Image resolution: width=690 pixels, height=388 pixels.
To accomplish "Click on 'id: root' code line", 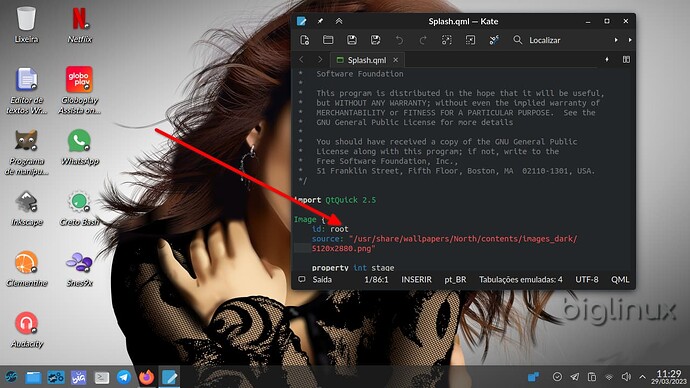I will tap(330, 229).
